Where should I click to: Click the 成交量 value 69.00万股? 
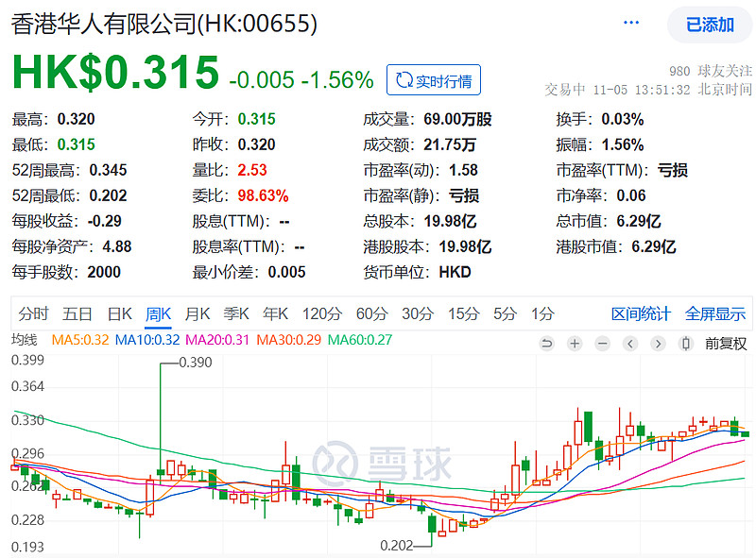point(457,119)
